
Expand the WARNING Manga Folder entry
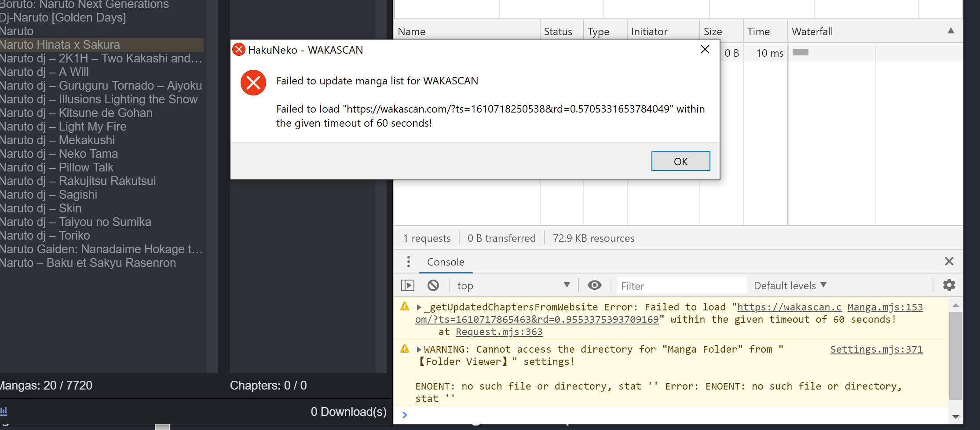419,350
